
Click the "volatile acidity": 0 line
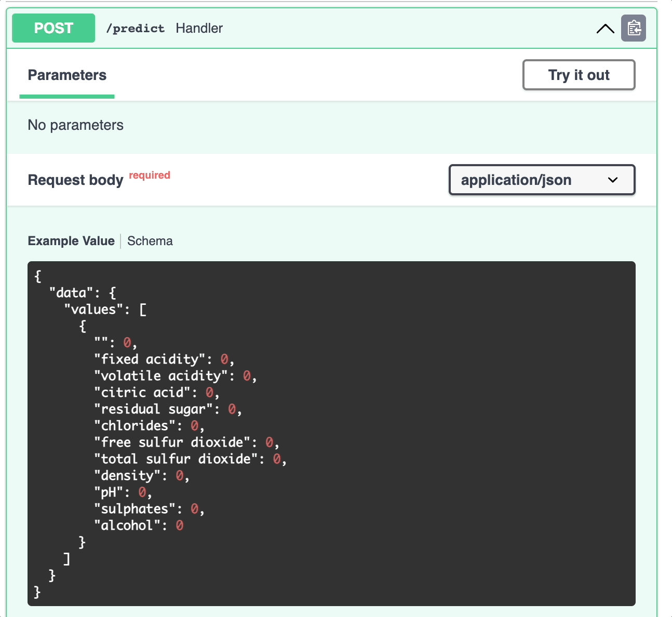(x=175, y=376)
